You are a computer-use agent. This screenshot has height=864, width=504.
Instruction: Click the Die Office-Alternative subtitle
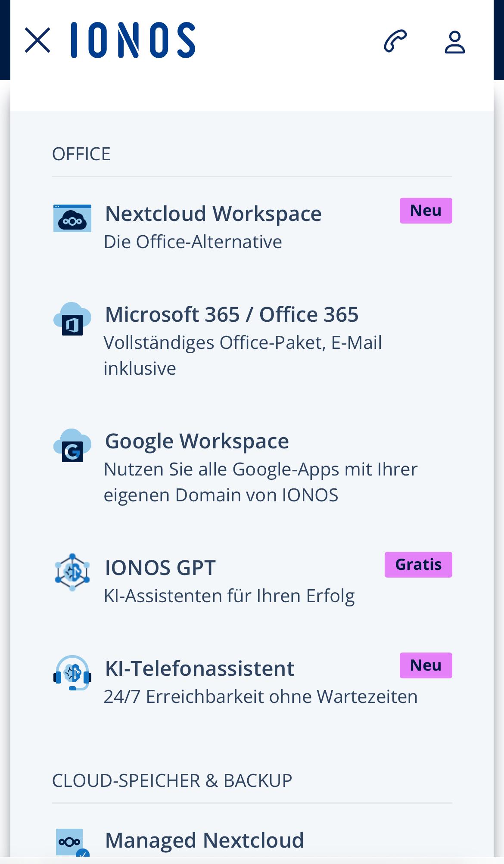[x=193, y=242]
